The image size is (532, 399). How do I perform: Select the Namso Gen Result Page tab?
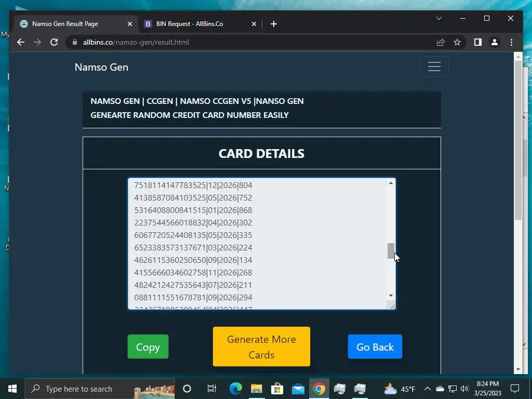[76, 24]
